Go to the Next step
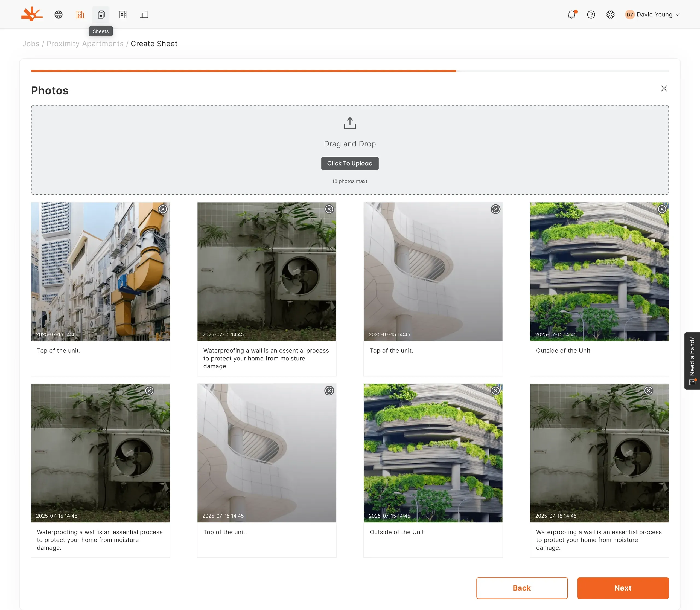 coord(623,588)
